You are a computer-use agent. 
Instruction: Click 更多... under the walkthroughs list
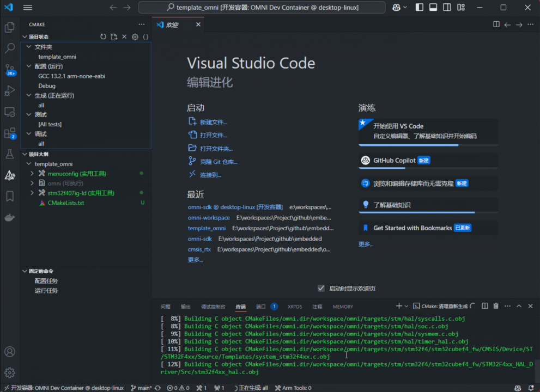tap(366, 244)
